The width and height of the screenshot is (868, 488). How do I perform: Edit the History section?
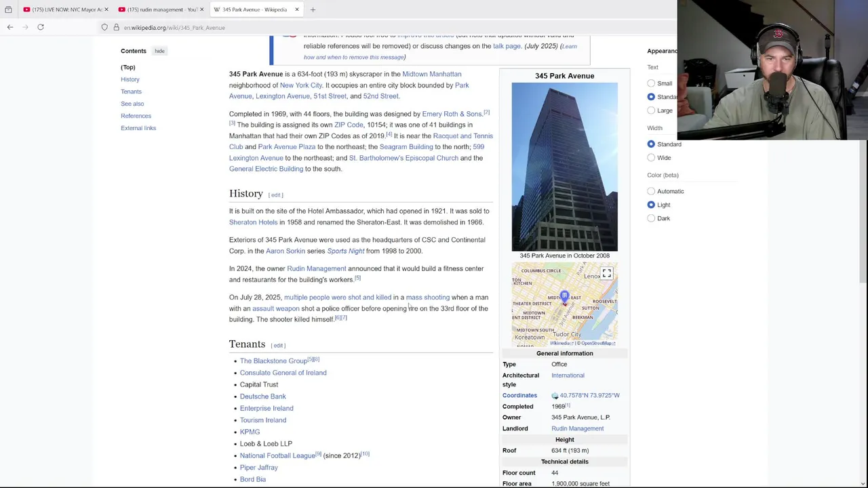pos(275,195)
